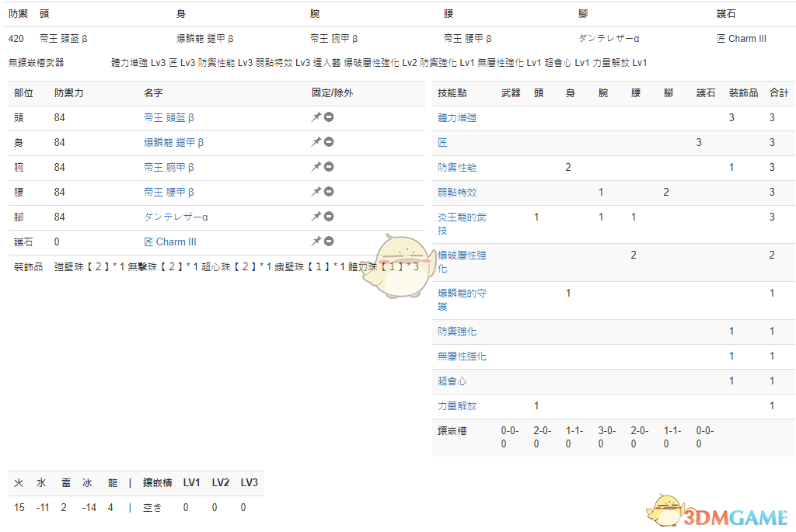
Task: Open the 力量解放 skill link
Action: click(x=457, y=405)
